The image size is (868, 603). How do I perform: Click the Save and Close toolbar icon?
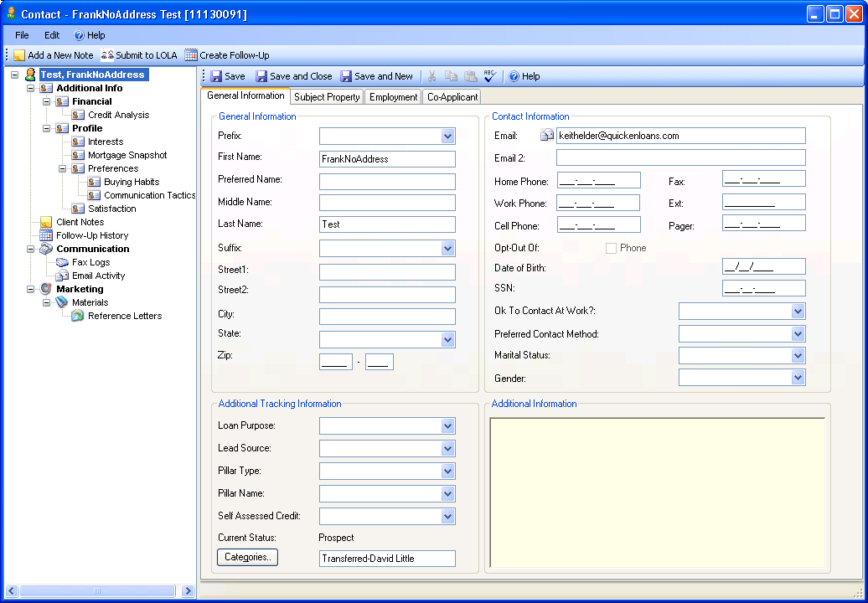coord(261,76)
